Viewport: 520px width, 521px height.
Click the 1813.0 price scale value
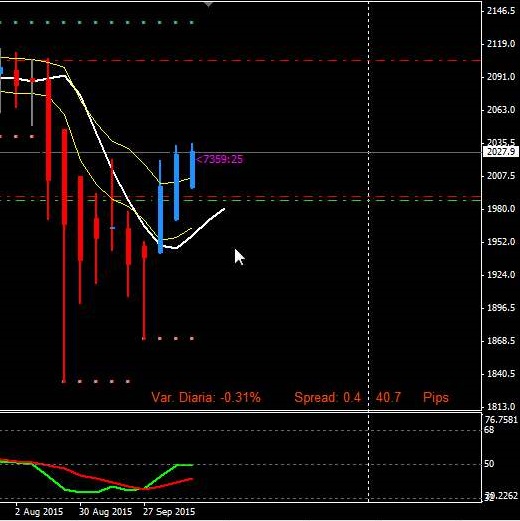tap(501, 406)
